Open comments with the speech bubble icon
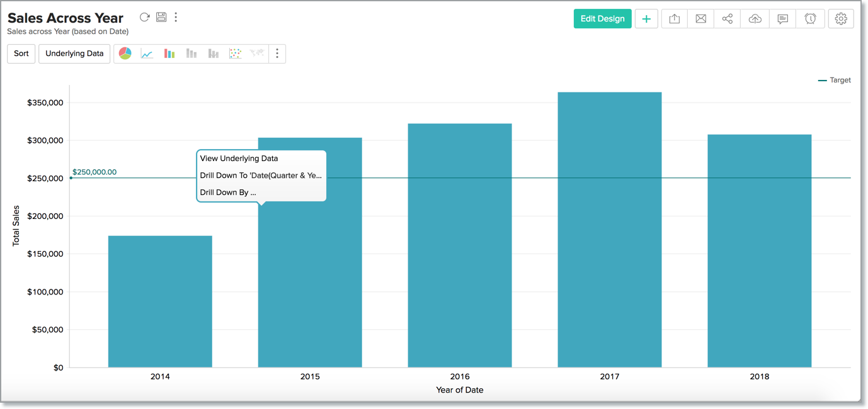The width and height of the screenshot is (868, 409). (782, 19)
